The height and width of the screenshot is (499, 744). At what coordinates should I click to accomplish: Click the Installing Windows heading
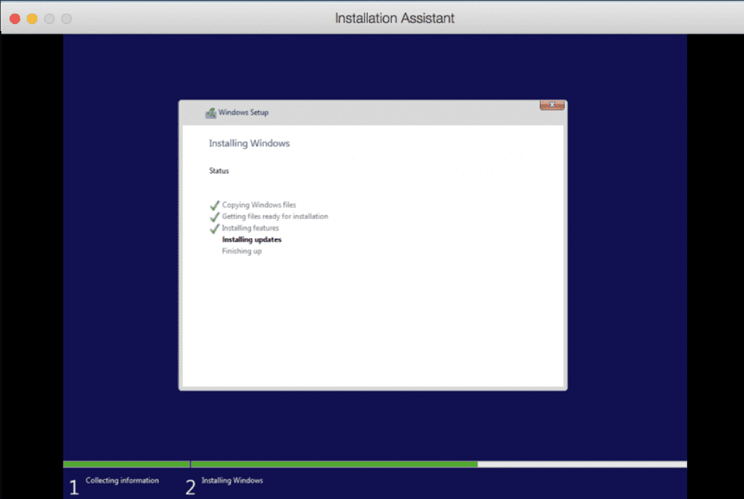tap(249, 143)
